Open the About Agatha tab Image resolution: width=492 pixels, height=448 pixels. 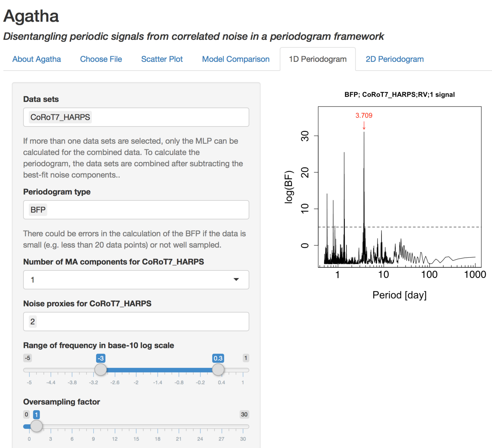click(x=37, y=59)
